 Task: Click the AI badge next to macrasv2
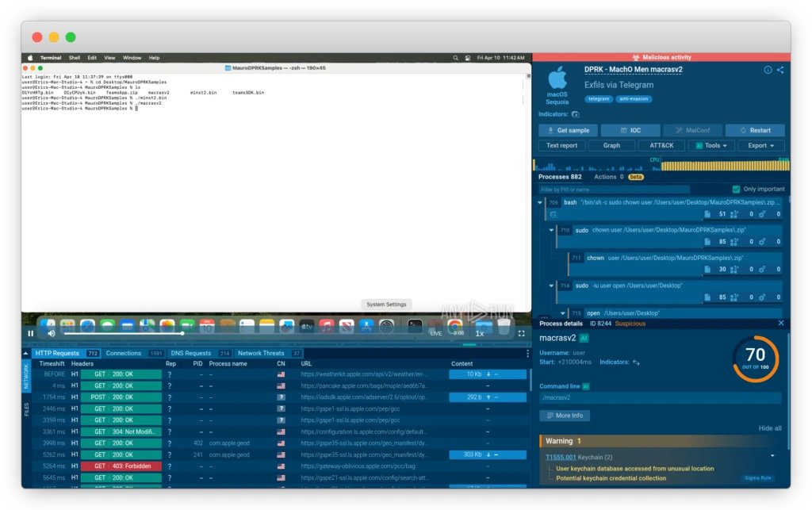point(584,338)
